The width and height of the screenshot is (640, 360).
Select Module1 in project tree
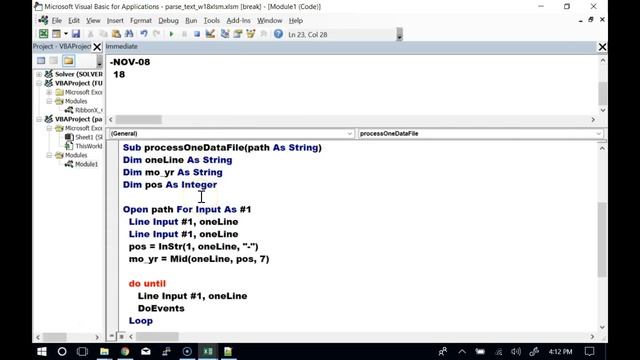[x=82, y=164]
